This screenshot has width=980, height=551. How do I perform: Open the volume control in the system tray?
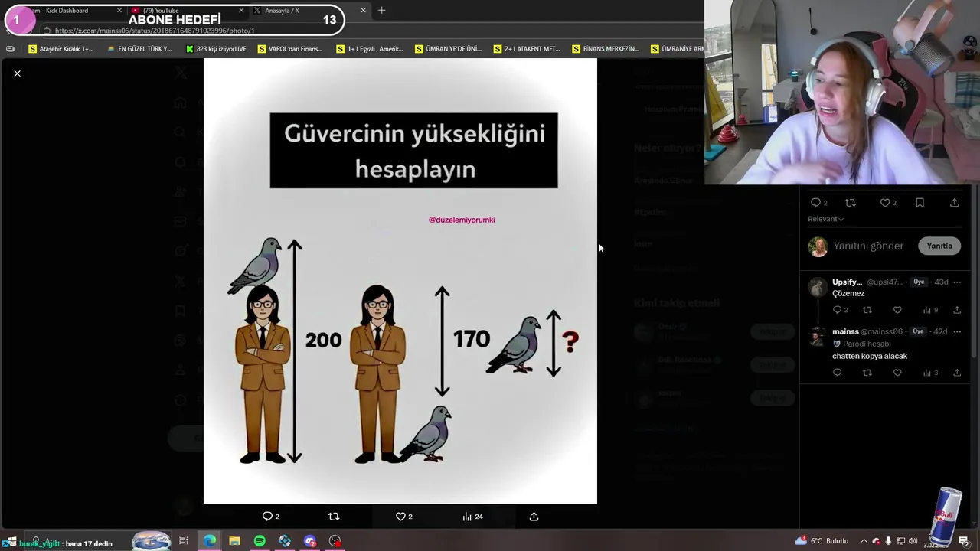tap(913, 541)
